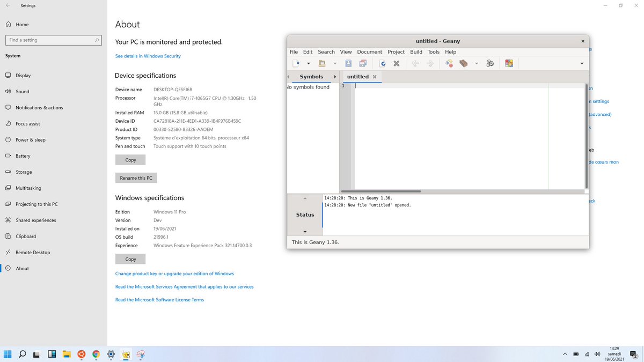
Task: Open the Microsoft Services Agreement link
Action: click(185, 287)
